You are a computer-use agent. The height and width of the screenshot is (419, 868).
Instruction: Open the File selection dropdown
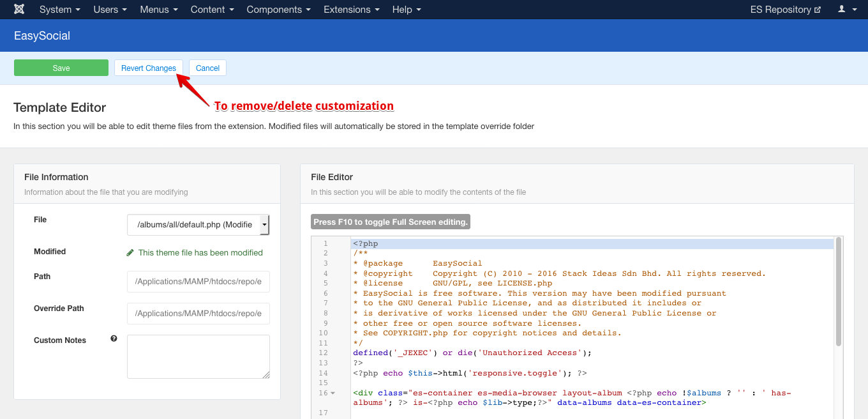point(198,225)
